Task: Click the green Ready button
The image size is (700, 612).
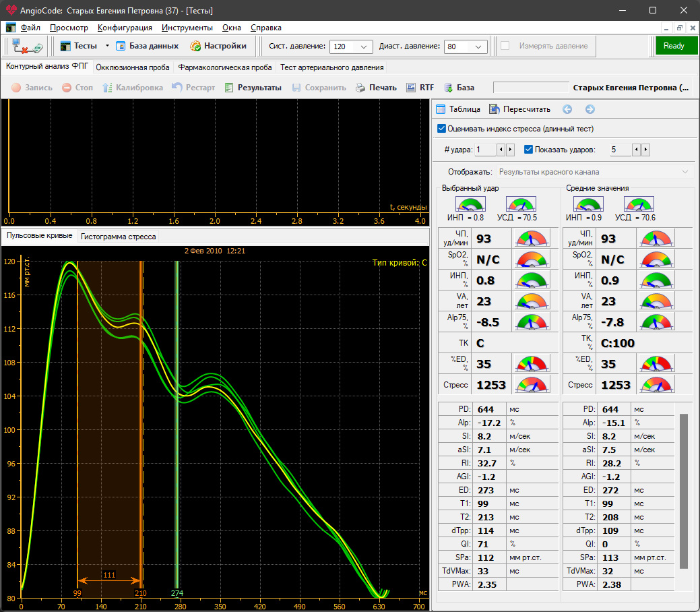Action: coord(673,46)
